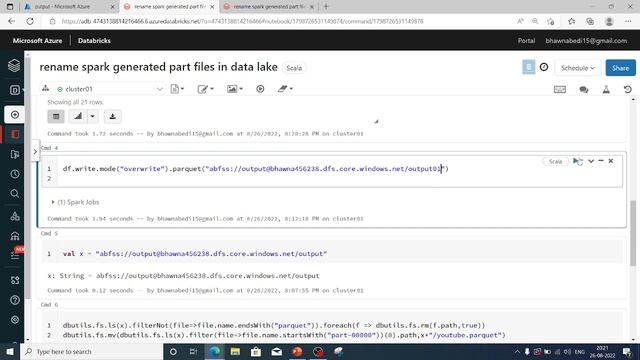The height and width of the screenshot is (360, 640).
Task: Minimize Cmd 4 cell with the dash icon
Action: click(601, 161)
